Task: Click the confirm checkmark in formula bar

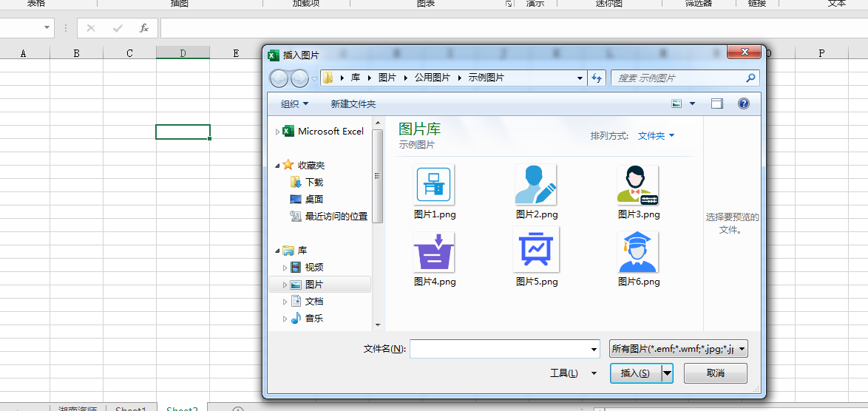Action: [118, 28]
